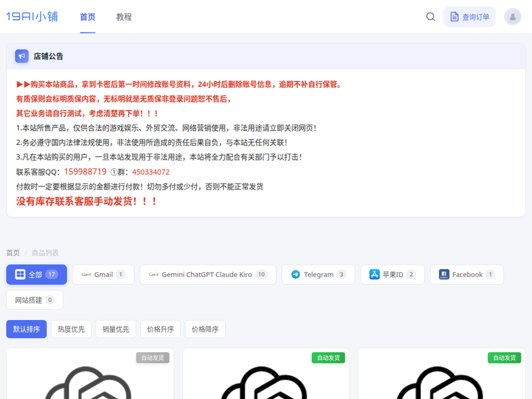Filter by Facebook category
The height and width of the screenshot is (399, 532).
(467, 275)
